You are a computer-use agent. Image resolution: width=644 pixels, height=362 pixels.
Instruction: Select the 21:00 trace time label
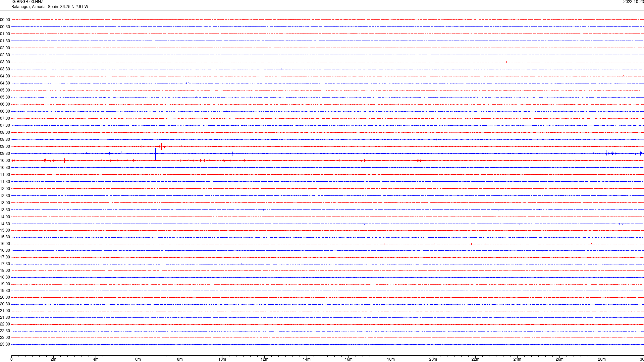(x=5, y=311)
